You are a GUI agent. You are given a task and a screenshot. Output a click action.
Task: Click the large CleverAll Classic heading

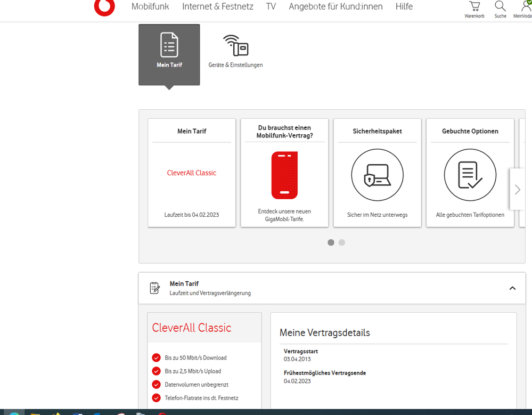(x=191, y=328)
